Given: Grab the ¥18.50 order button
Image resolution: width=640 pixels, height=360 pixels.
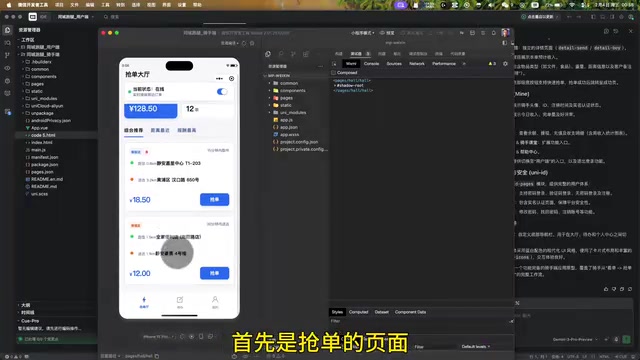Looking at the screenshot, I should point(214,200).
